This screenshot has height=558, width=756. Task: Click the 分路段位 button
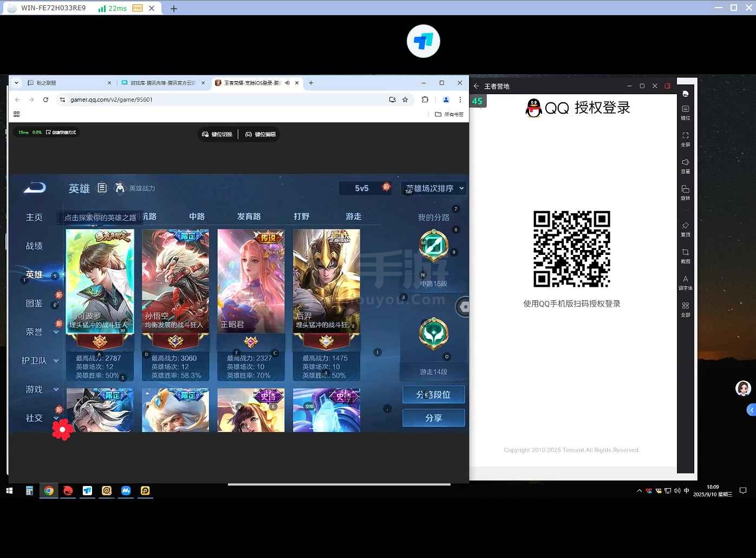[x=433, y=395]
